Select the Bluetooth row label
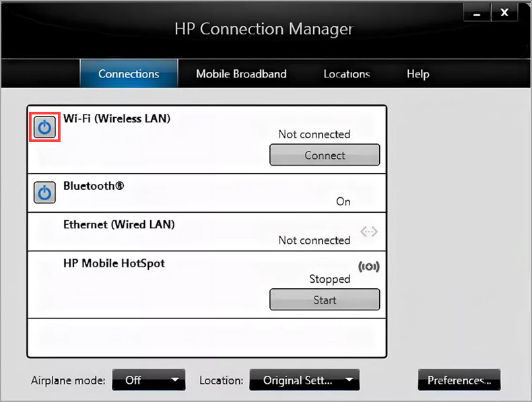The height and width of the screenshot is (402, 532). tap(94, 186)
